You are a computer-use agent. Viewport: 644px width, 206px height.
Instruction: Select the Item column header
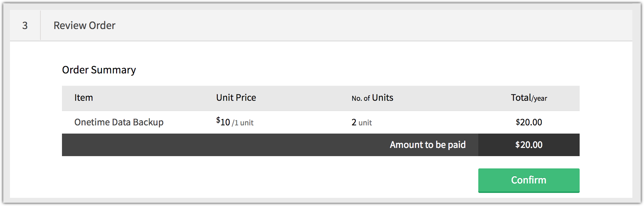coord(84,98)
